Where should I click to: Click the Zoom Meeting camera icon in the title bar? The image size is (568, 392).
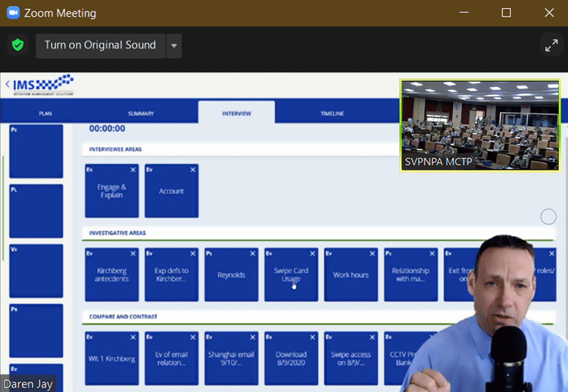pyautogui.click(x=13, y=13)
